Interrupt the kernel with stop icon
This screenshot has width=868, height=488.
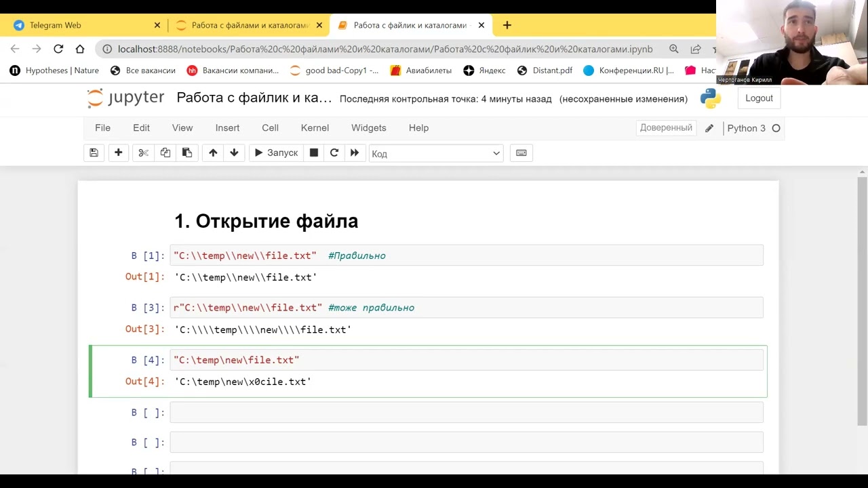(x=313, y=153)
